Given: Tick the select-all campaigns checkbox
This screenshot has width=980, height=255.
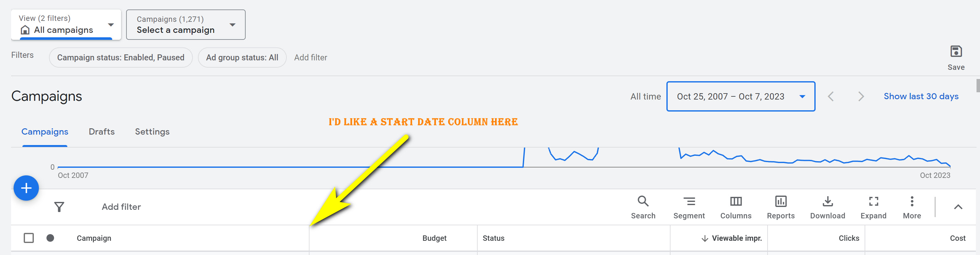Looking at the screenshot, I should 29,238.
